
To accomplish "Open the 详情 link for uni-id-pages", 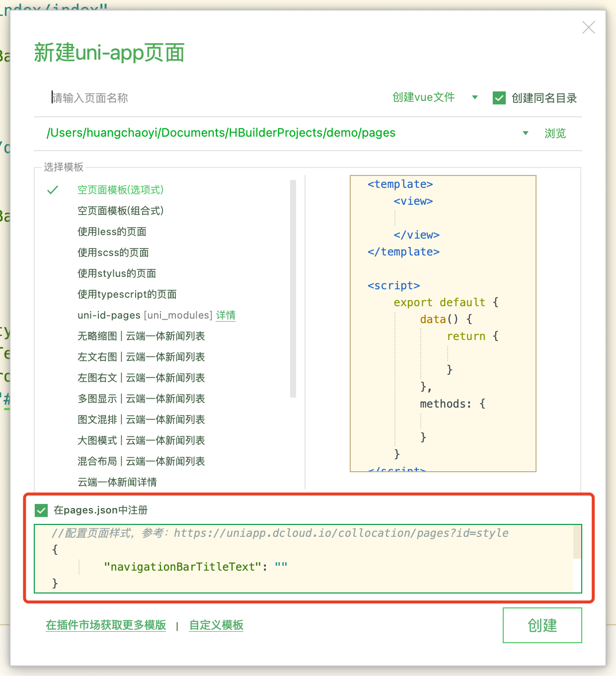I will (226, 315).
